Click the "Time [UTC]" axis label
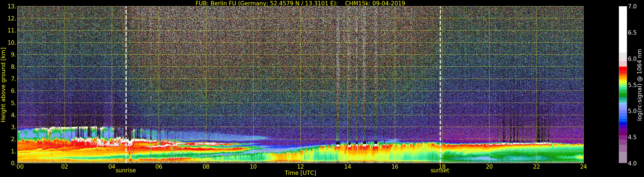Image resolution: width=644 pixels, height=177 pixels. click(x=300, y=173)
